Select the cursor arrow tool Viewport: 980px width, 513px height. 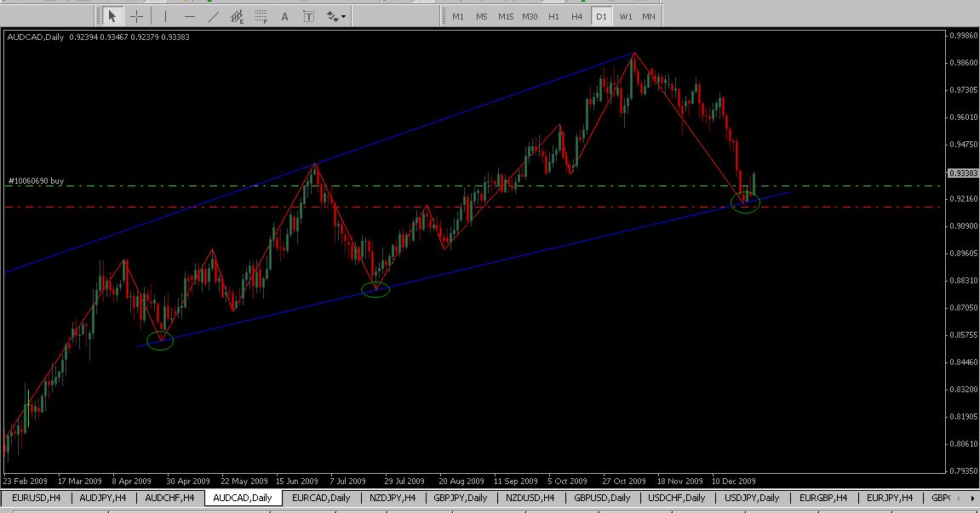pyautogui.click(x=112, y=16)
